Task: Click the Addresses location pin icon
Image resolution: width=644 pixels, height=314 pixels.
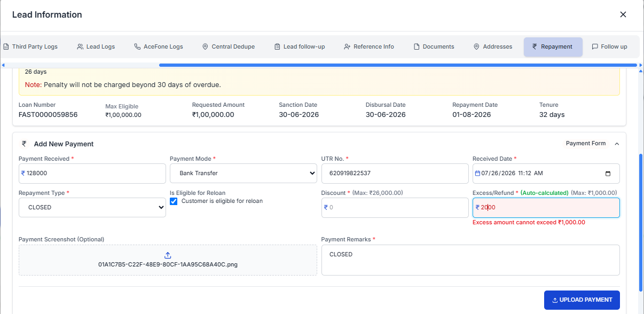Action: point(476,47)
